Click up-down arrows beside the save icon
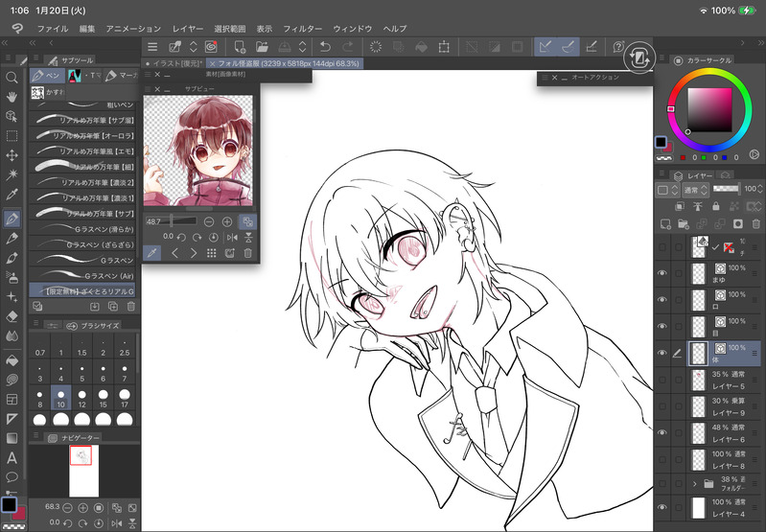 (302, 47)
